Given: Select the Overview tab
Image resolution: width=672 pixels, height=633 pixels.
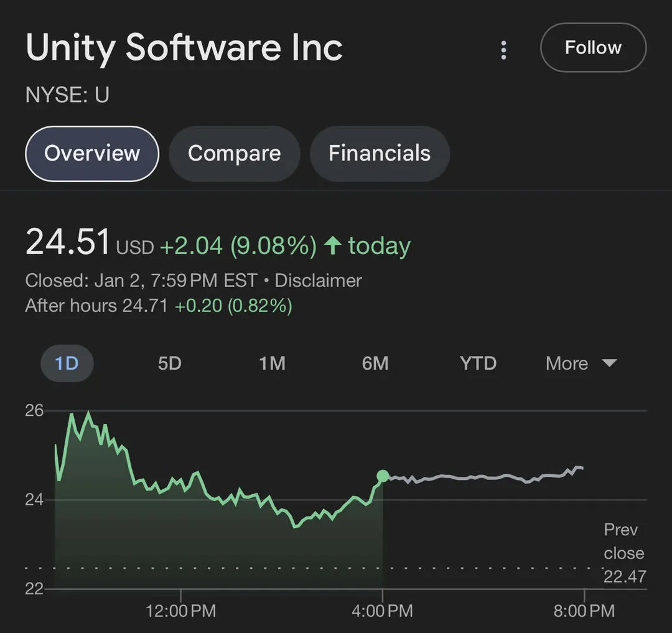Looking at the screenshot, I should (91, 153).
